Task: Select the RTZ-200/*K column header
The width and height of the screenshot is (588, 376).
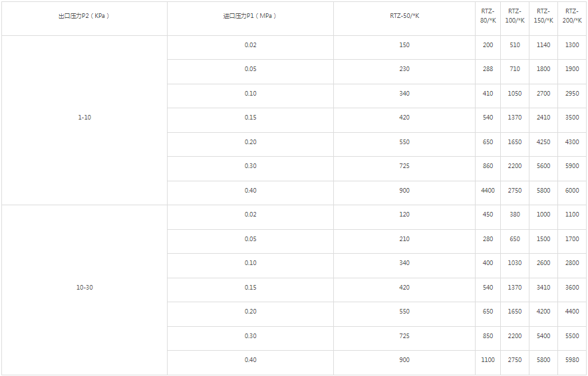Action: pyautogui.click(x=571, y=16)
